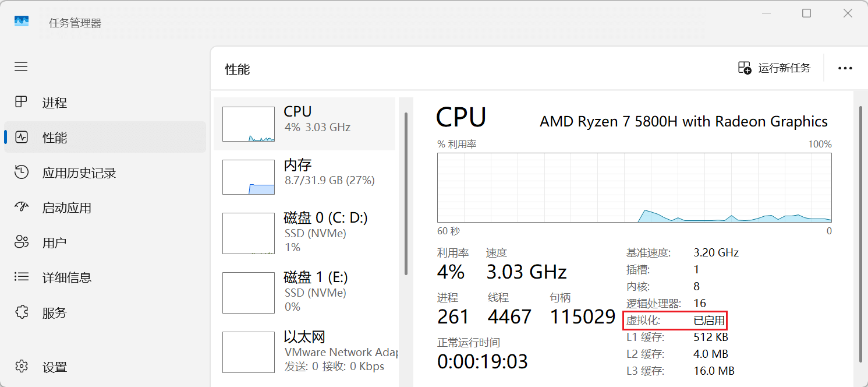Click the CPU details pane scrollbar

860,233
